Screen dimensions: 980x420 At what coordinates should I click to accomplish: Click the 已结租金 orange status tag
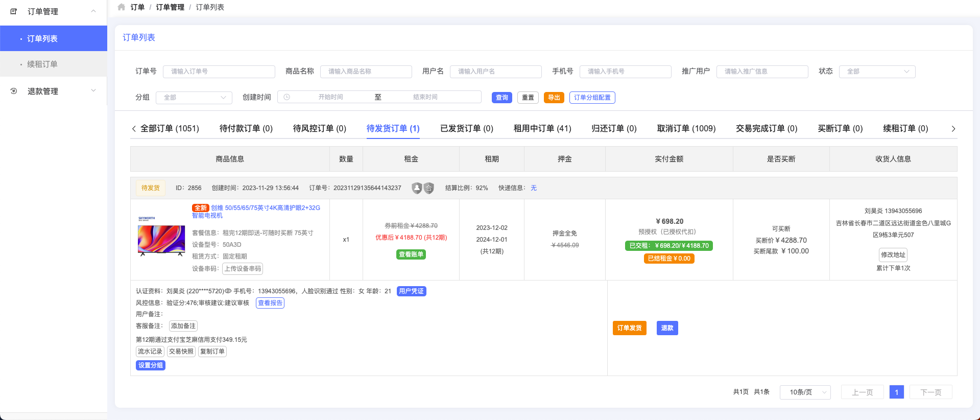click(x=669, y=259)
